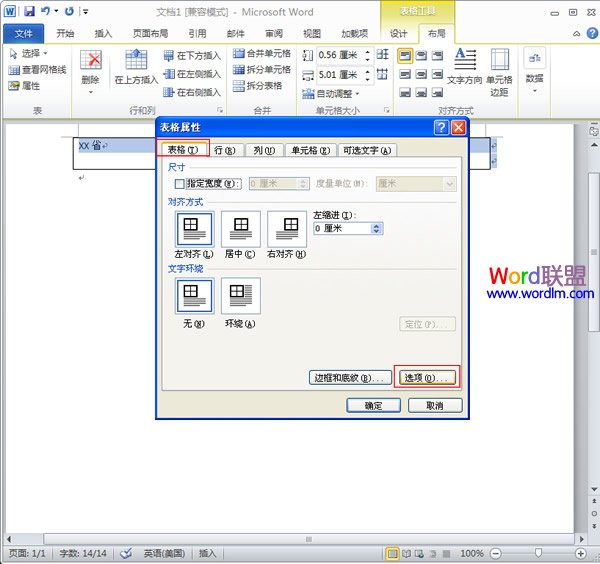The height and width of the screenshot is (564, 600).
Task: Click the Distribute Columns icon
Action: [382, 74]
